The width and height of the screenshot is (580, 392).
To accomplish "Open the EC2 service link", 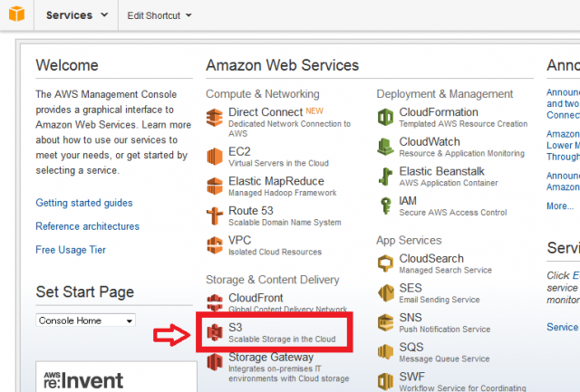I will [239, 151].
